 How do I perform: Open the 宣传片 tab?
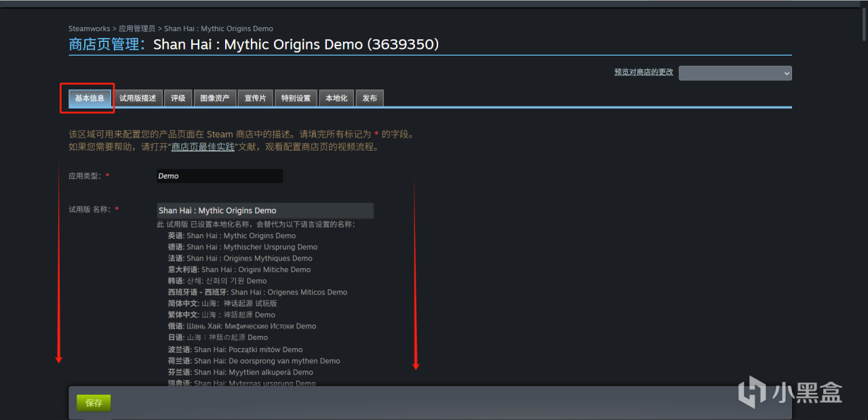tap(256, 98)
